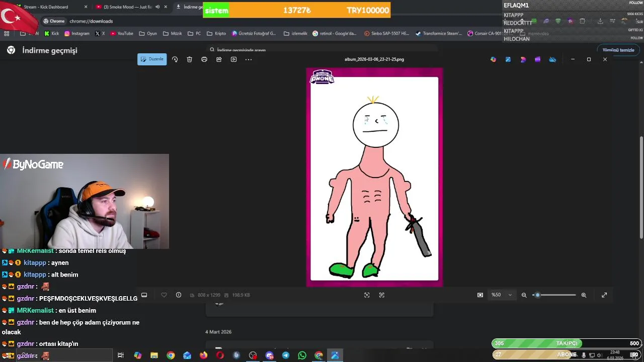
Task: Click the OneDrive cloud icon in Photos
Action: point(552,59)
